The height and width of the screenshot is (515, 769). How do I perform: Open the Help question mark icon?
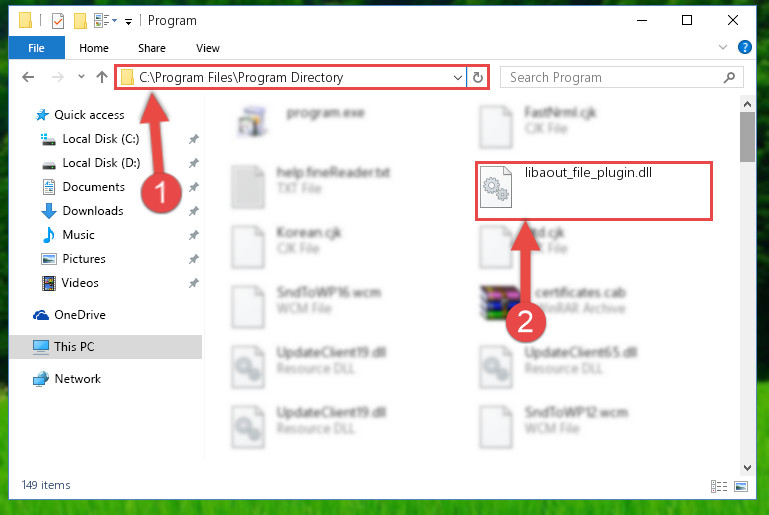point(744,47)
